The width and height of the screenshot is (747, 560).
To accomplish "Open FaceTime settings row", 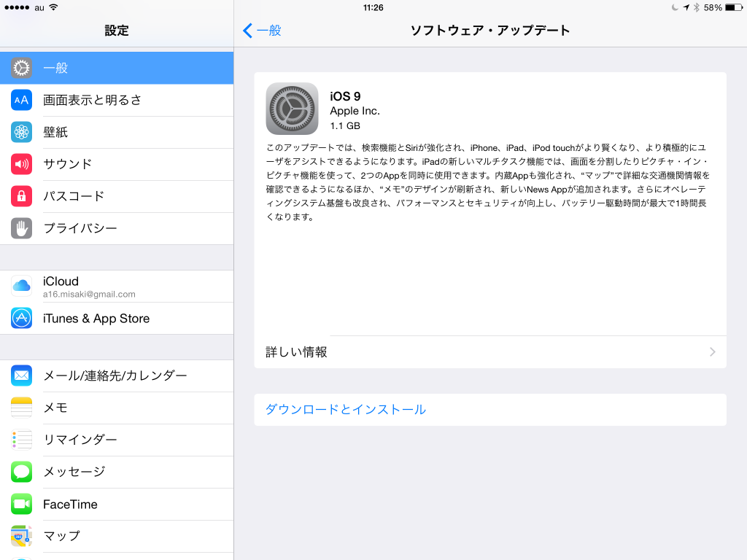I will (117, 504).
